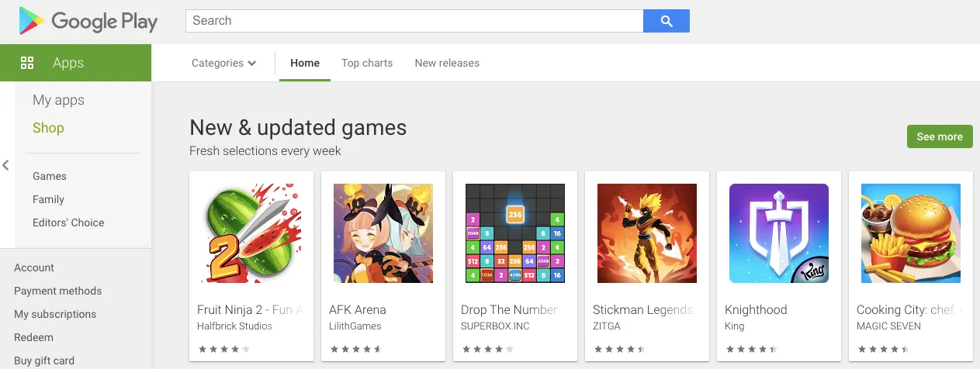Open the Cooking City burger icon
This screenshot has width=980, height=369.
point(911,233)
